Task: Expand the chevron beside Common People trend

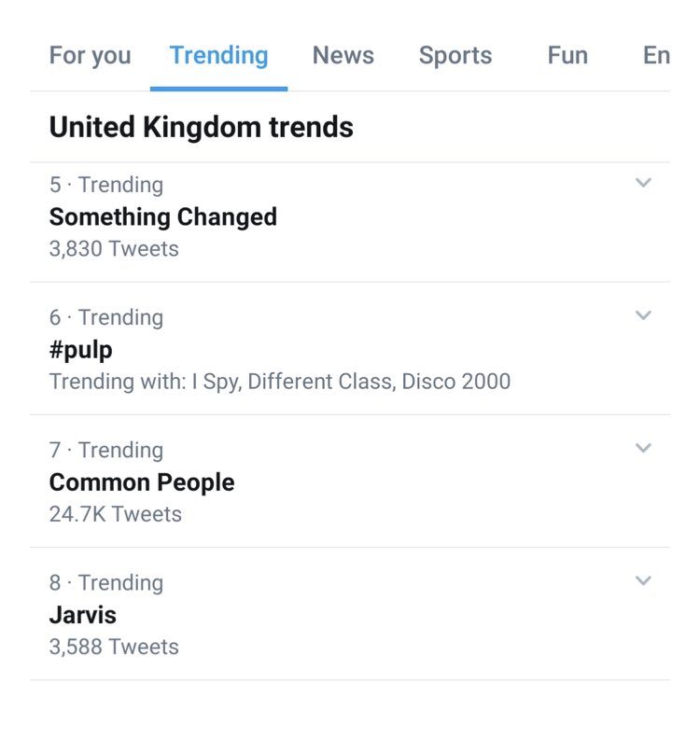Action: 643,448
